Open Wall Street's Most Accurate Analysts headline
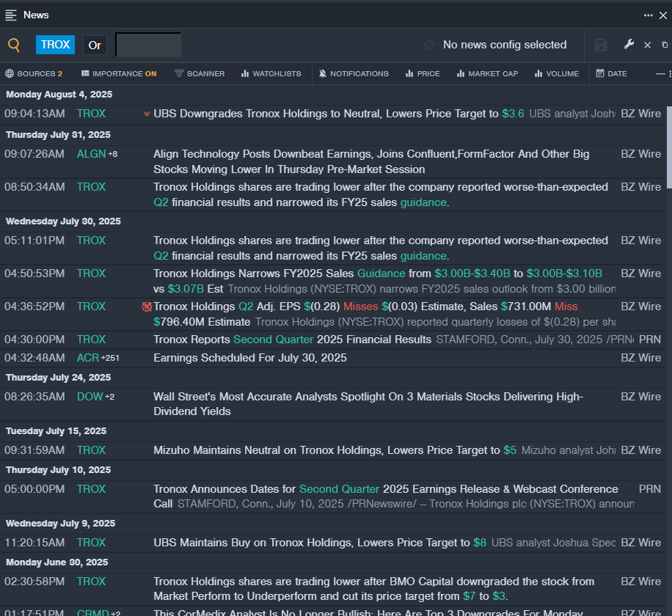672x616 pixels. coord(368,404)
